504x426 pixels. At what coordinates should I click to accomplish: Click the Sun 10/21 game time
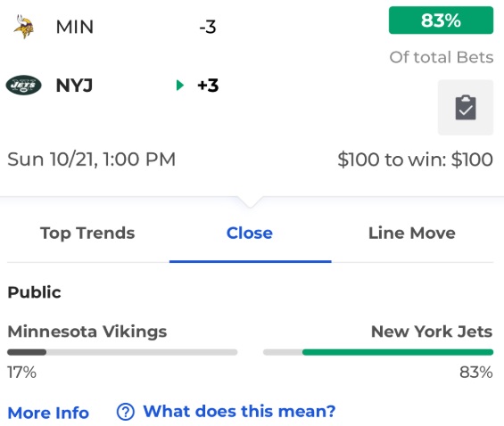pyautogui.click(x=92, y=160)
